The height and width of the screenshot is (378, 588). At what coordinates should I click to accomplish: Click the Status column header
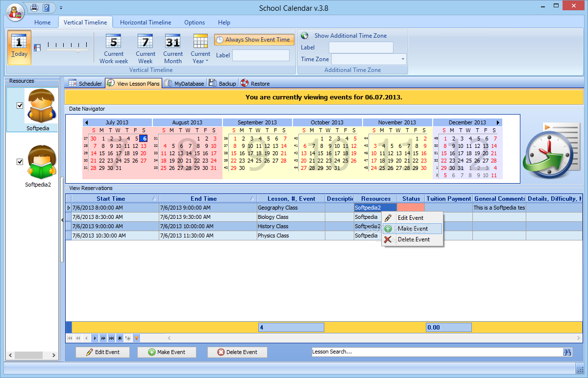[411, 199]
